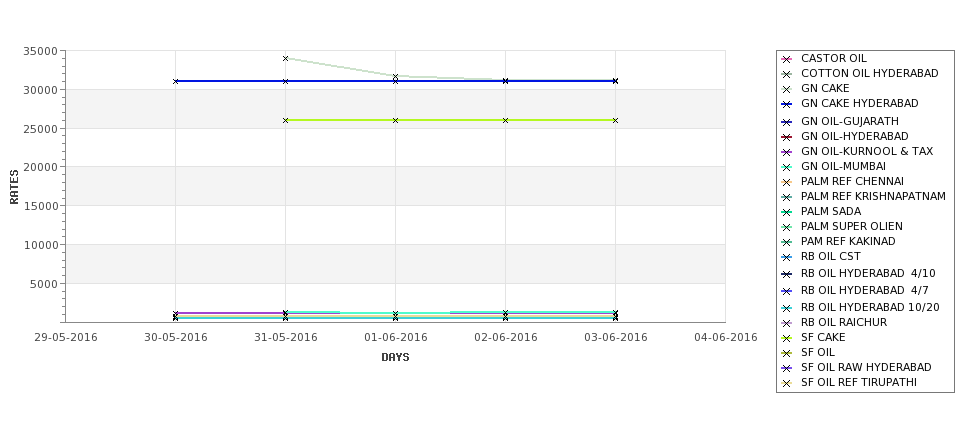
Task: Click the DAYS axis title
Action: tap(395, 358)
